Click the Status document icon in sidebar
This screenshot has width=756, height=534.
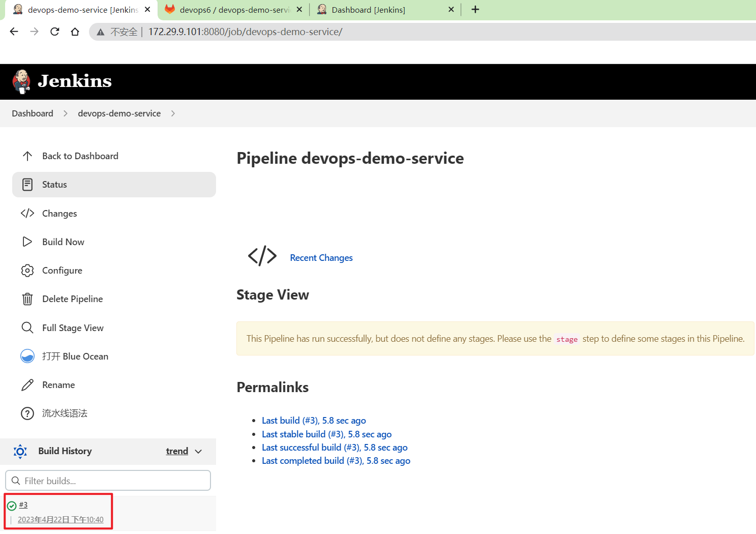click(27, 185)
